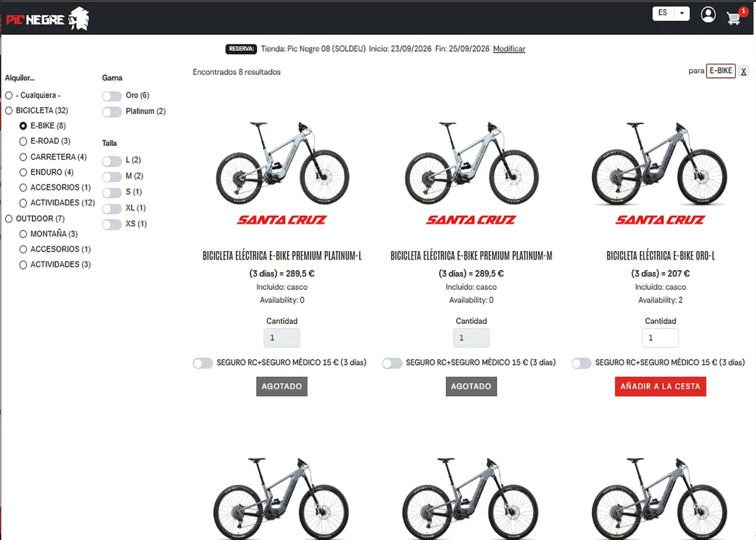This screenshot has height=540, width=756.
Task: Click AGOTADO button for Platinum-M bike
Action: (471, 386)
